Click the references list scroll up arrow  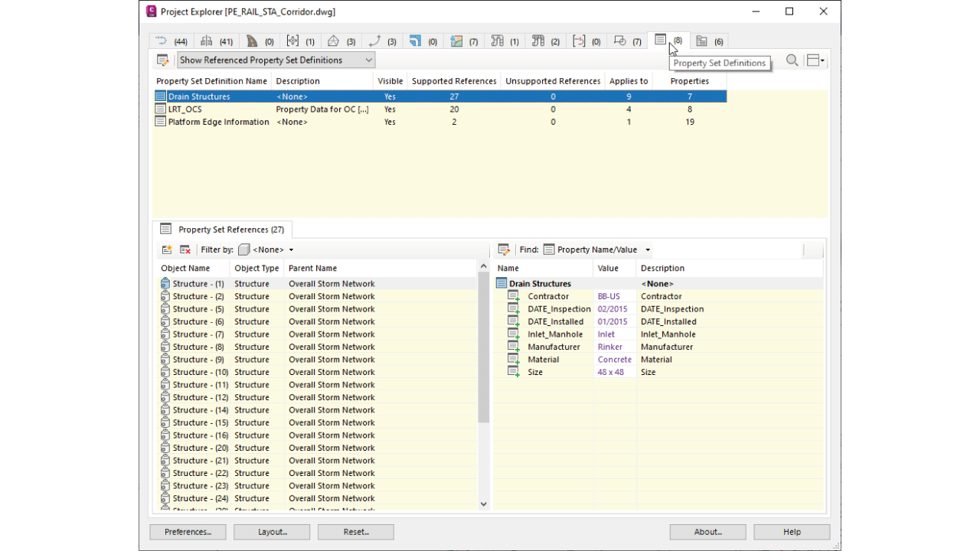point(483,266)
